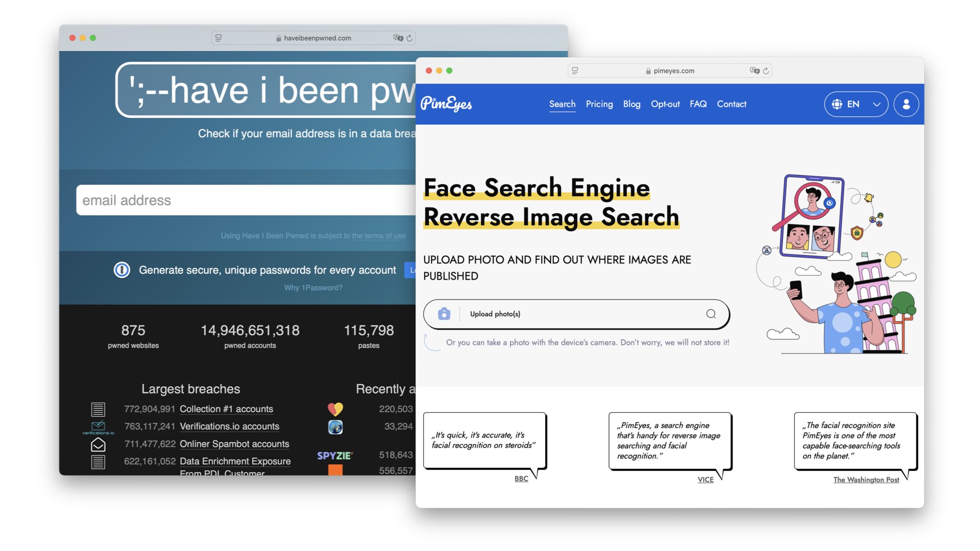Open the terms of use link
980x551 pixels.
[x=379, y=236]
